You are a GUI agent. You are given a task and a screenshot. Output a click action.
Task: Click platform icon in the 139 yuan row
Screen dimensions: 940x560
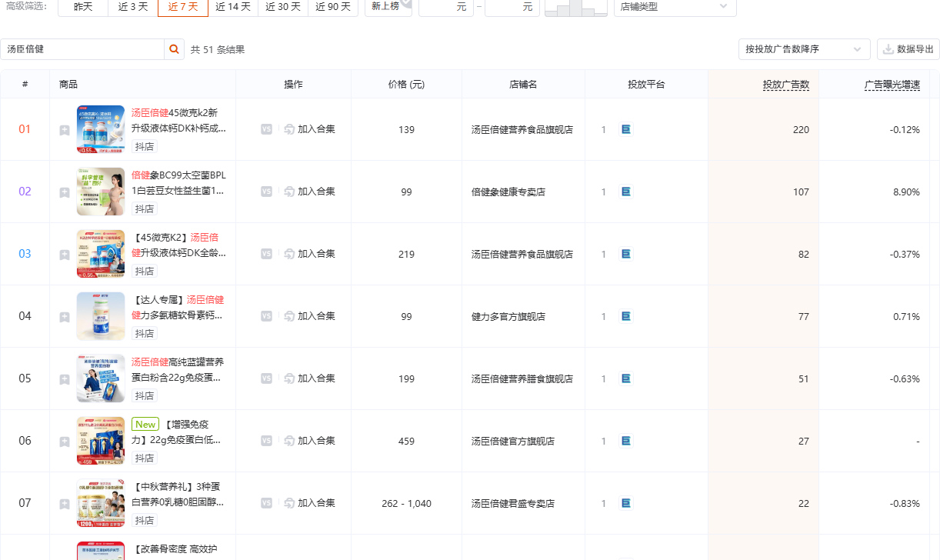[x=626, y=129]
